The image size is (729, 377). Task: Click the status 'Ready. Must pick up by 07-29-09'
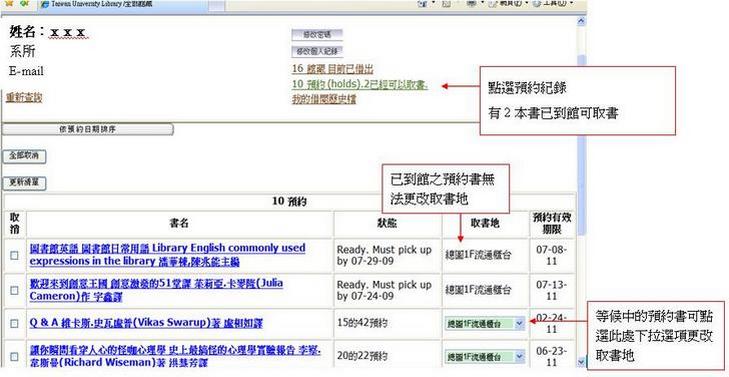pos(384,255)
